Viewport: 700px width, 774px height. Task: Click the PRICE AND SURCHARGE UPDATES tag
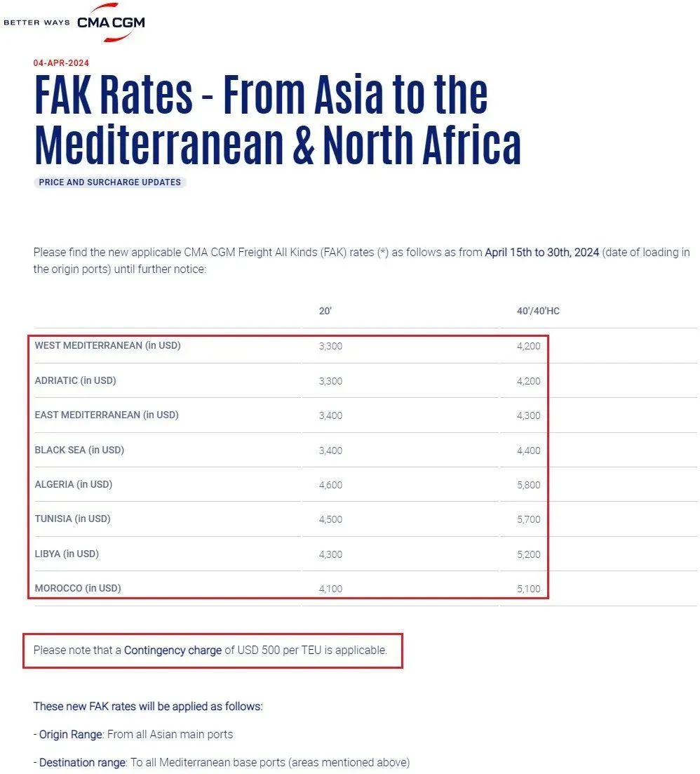point(110,182)
